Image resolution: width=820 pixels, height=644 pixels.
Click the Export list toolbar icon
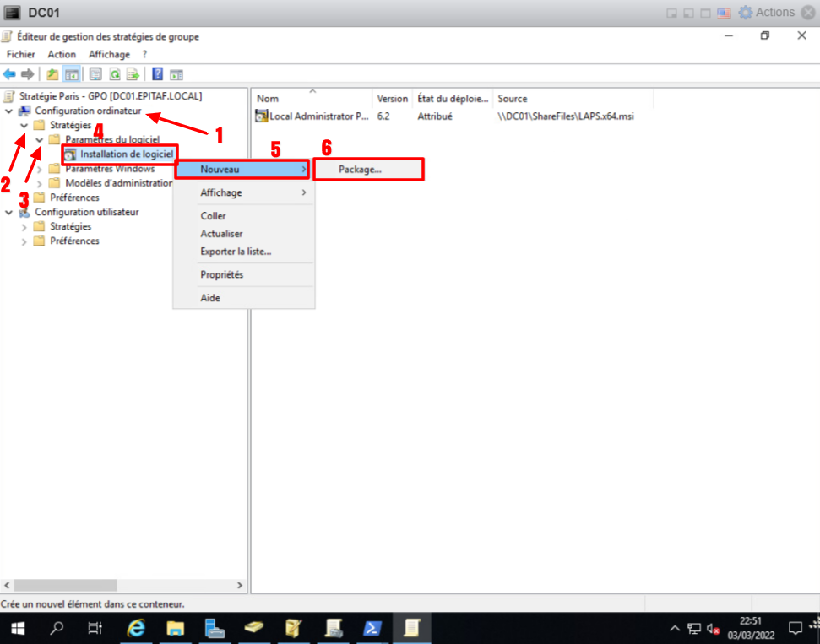click(133, 74)
